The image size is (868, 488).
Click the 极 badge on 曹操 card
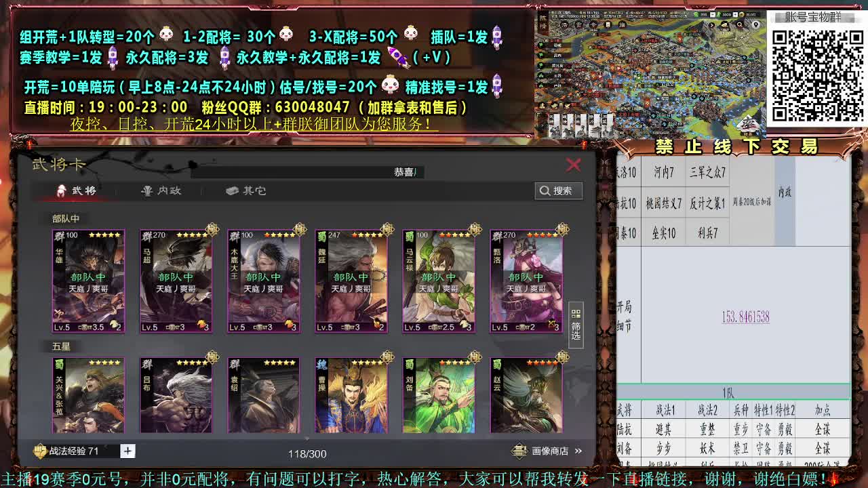pos(387,357)
